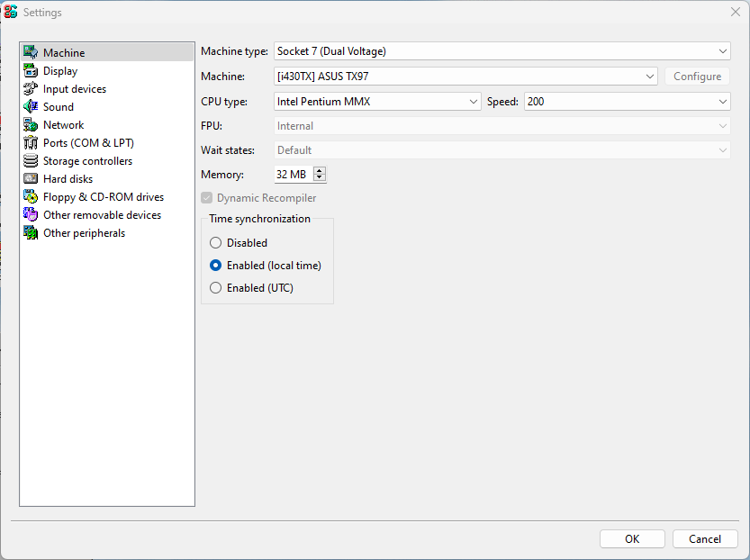Select Enabled (local time) radio button
Image resolution: width=750 pixels, height=560 pixels.
(216, 265)
